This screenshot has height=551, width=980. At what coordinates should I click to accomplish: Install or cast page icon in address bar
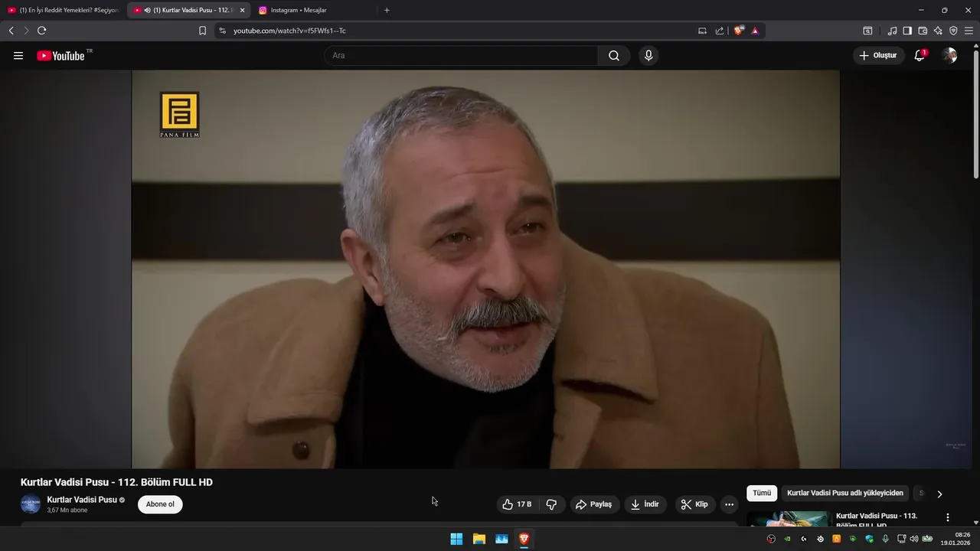(x=702, y=31)
